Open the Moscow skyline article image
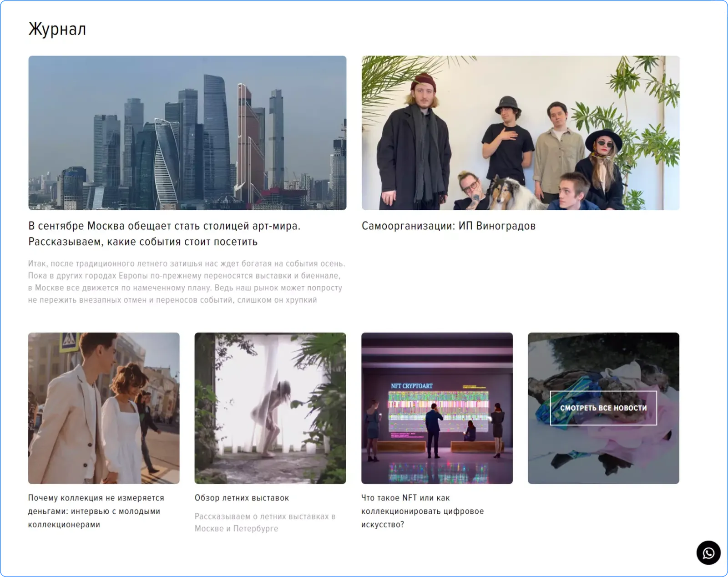The image size is (728, 577). 187,133
